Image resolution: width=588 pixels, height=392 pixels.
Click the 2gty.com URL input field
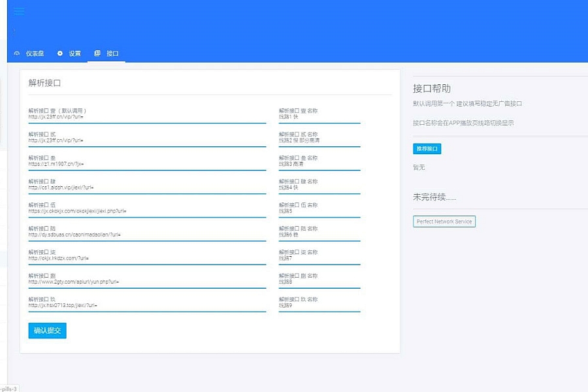147,282
